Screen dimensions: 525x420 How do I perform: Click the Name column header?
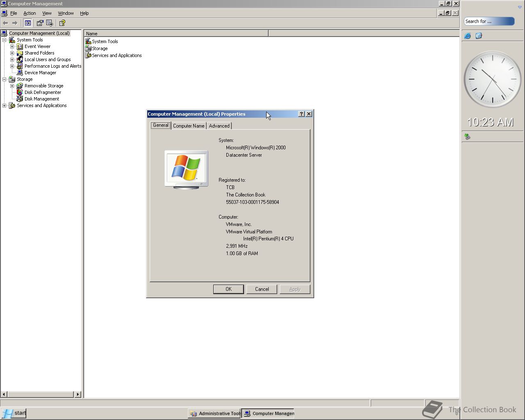pos(176,34)
